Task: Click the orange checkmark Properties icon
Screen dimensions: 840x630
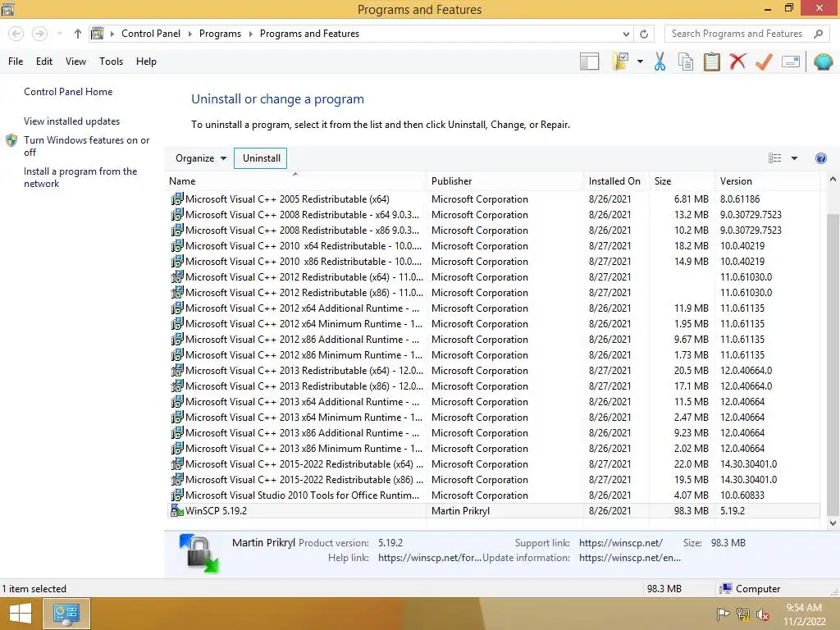Action: point(764,62)
